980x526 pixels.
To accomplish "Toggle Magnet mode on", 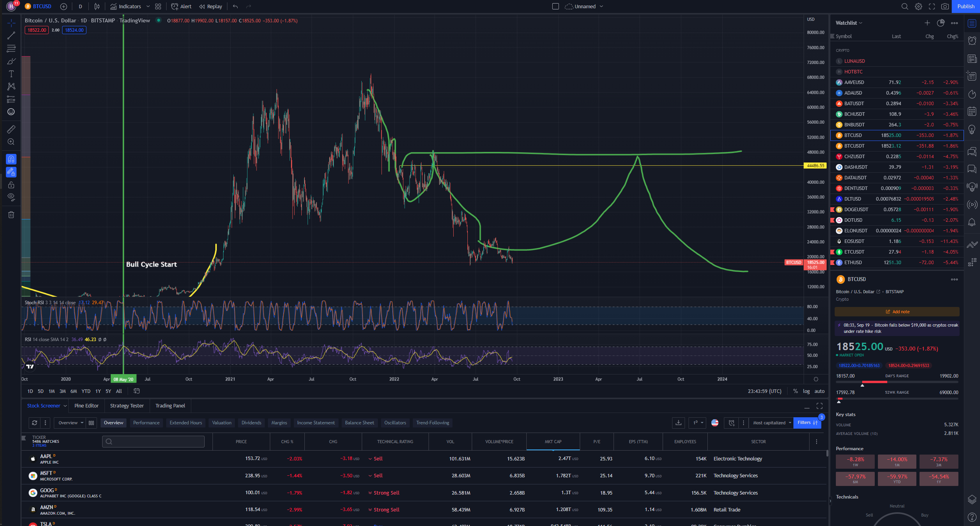I will click(11, 159).
